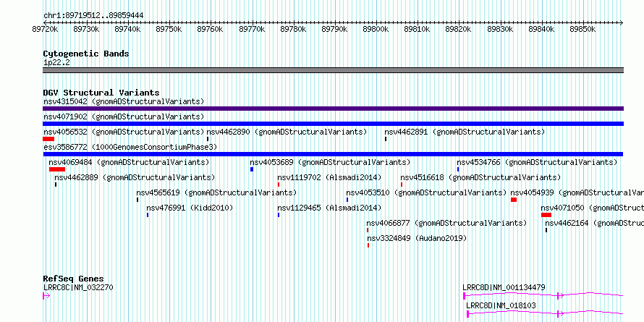
Task: Open nsv3324849 Audano2019 variant label
Action: pos(417,238)
